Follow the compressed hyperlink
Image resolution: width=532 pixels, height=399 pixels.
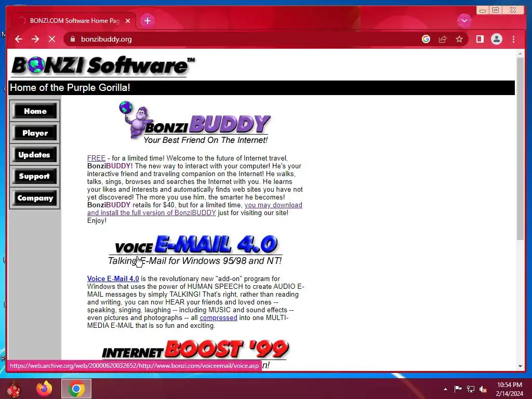pos(218,317)
